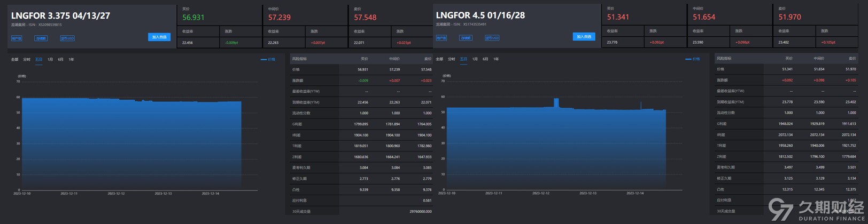Click the +0.023pt change value

[404, 43]
